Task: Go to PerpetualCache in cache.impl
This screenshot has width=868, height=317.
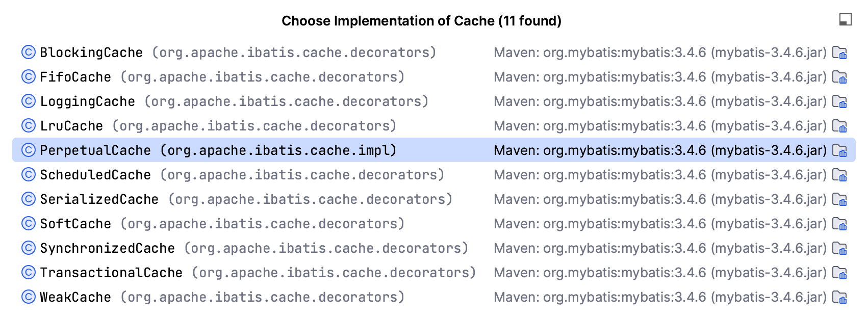Action: click(95, 151)
